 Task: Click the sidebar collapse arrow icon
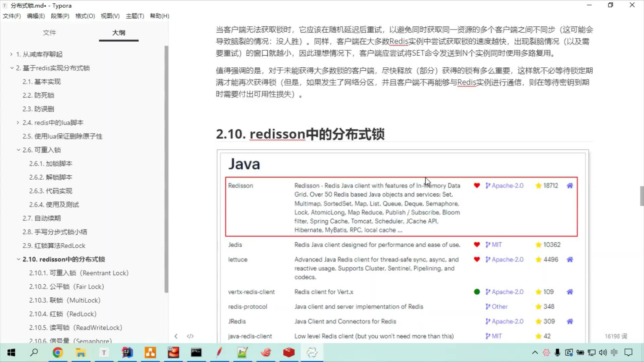tap(176, 336)
